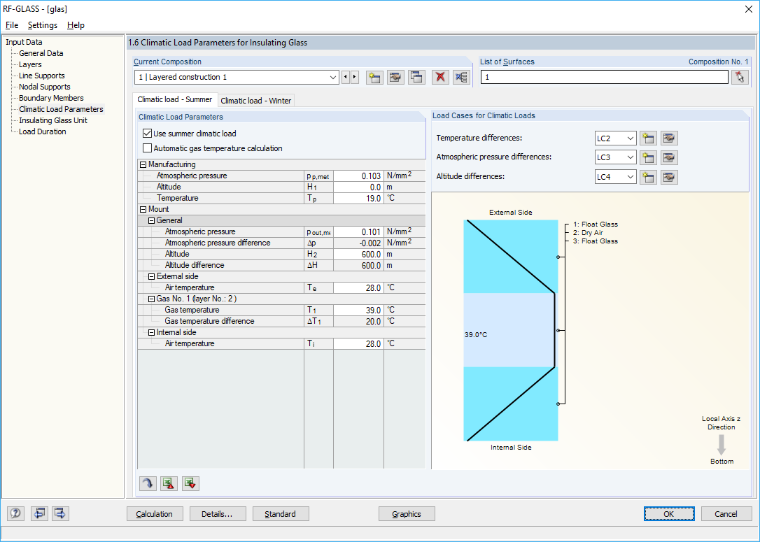Open the Current Composition dropdown
760x542 pixels.
333,78
